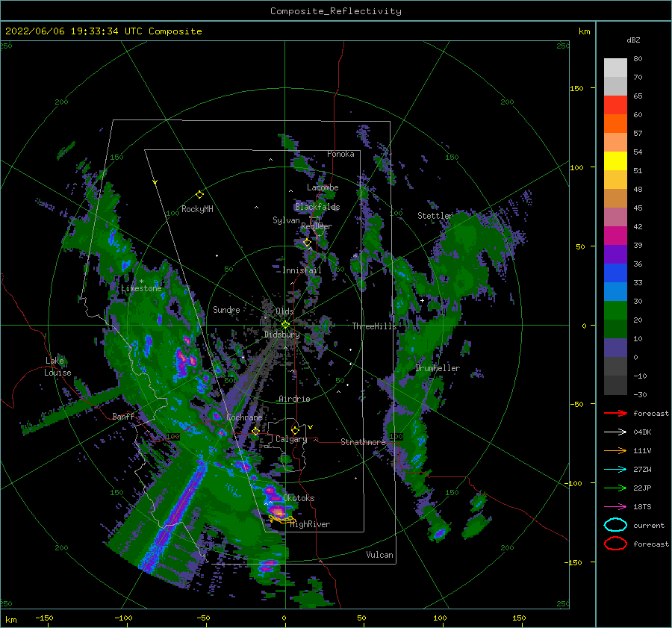Select the purple swatch between 39 and 36

[615, 255]
